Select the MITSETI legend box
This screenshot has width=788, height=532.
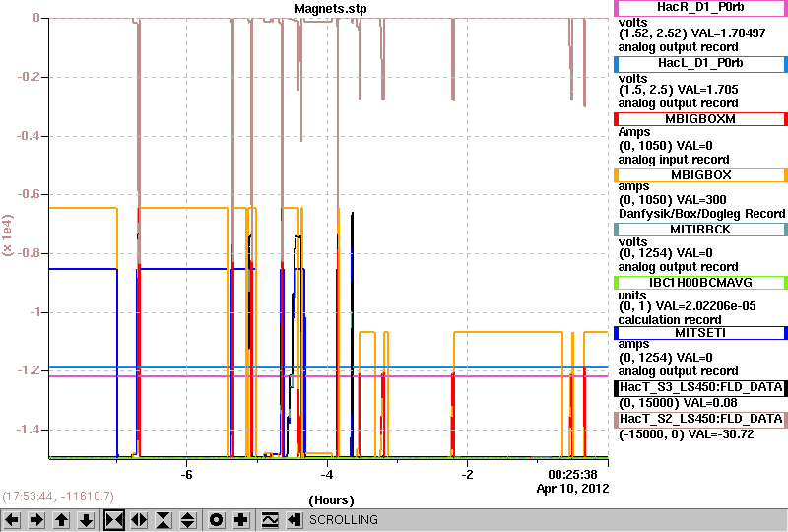[700, 333]
